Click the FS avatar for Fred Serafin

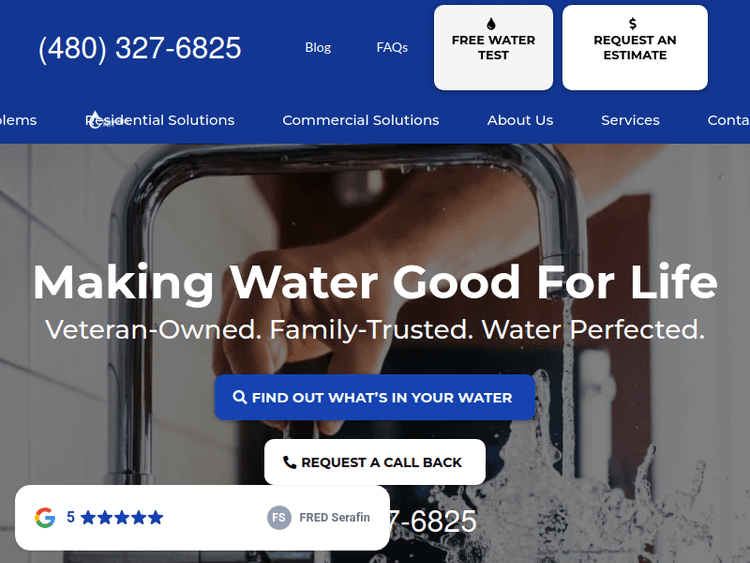coord(279,518)
